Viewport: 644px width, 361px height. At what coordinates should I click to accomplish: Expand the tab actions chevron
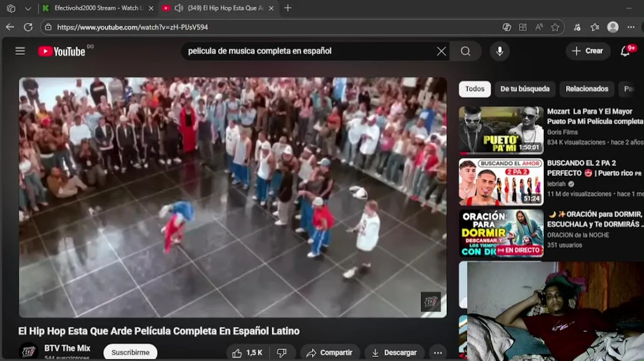pos(28,8)
